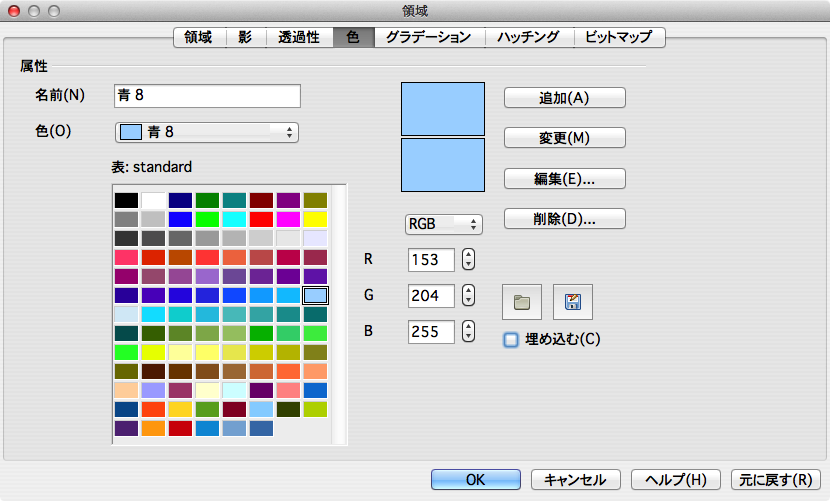Pick the cyan swatch in second row

(x=234, y=219)
